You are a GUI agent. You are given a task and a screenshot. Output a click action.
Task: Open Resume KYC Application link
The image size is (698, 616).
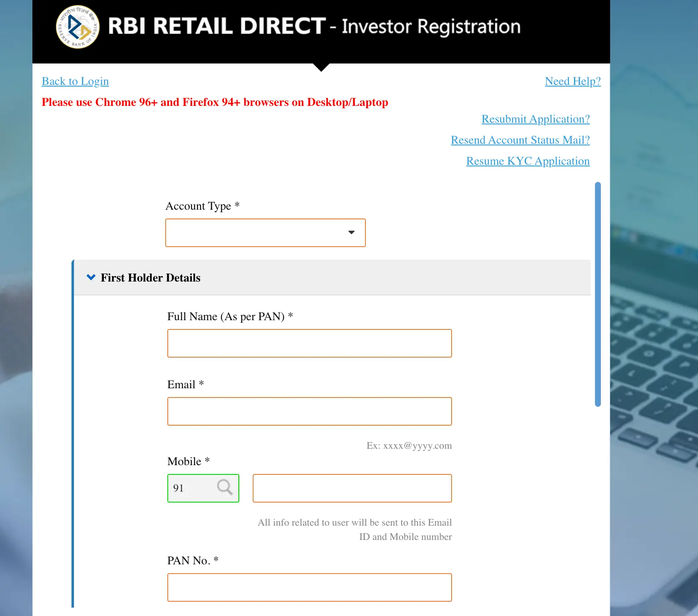click(528, 161)
